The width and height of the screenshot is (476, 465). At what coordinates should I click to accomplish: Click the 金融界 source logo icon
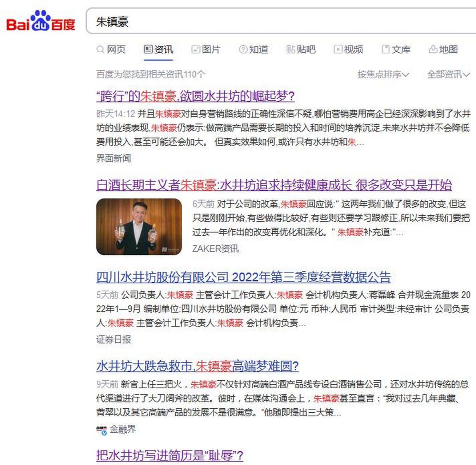click(101, 430)
